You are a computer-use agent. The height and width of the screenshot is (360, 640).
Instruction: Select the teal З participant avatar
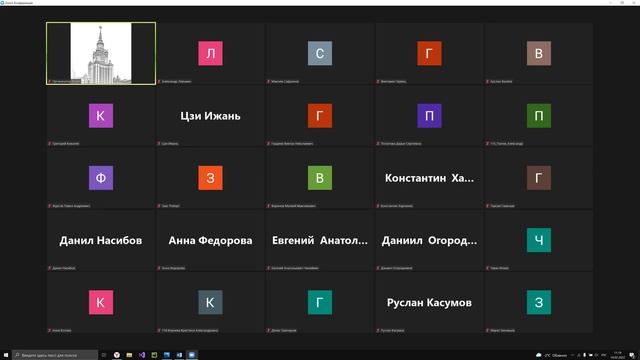(x=539, y=302)
